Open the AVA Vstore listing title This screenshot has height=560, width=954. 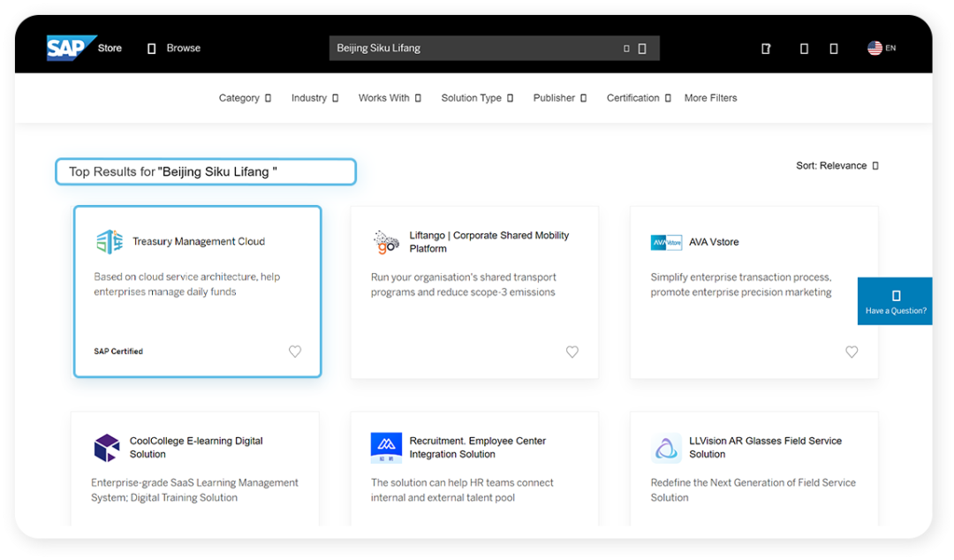[714, 242]
